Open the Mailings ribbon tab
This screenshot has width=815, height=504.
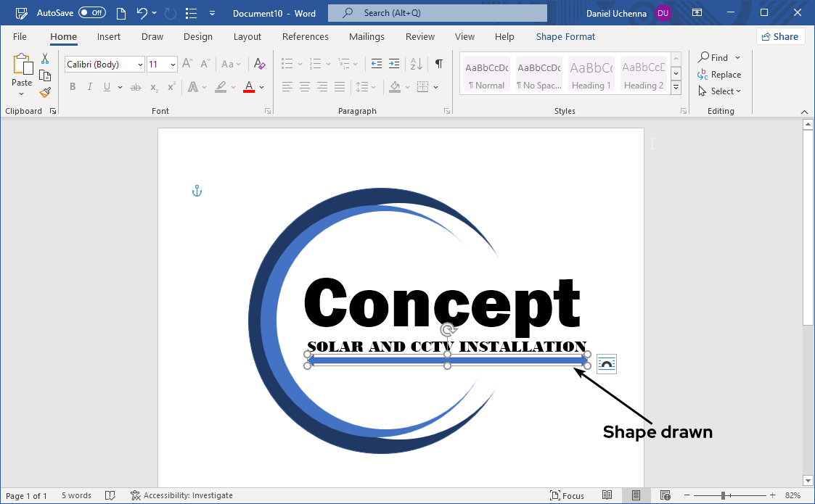366,36
